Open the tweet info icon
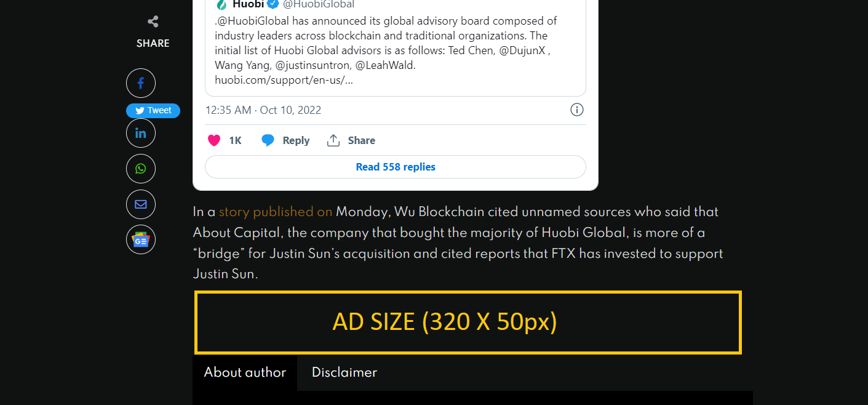 click(x=577, y=110)
